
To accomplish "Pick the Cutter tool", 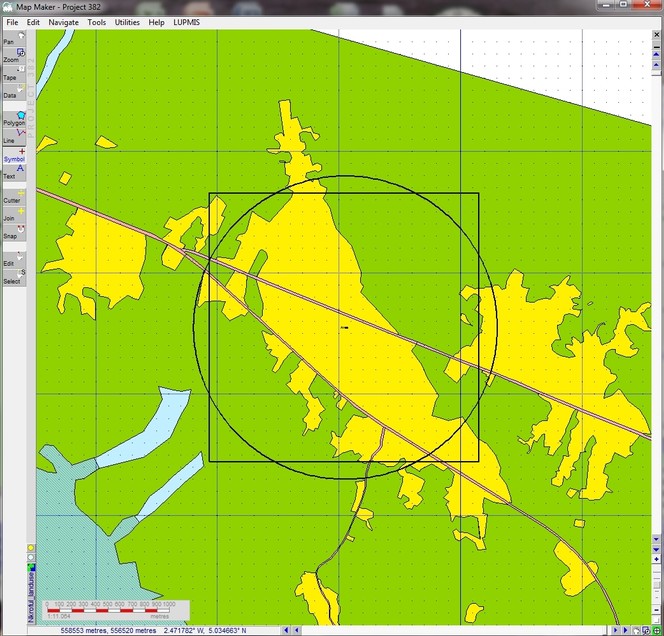I will click(x=14, y=197).
